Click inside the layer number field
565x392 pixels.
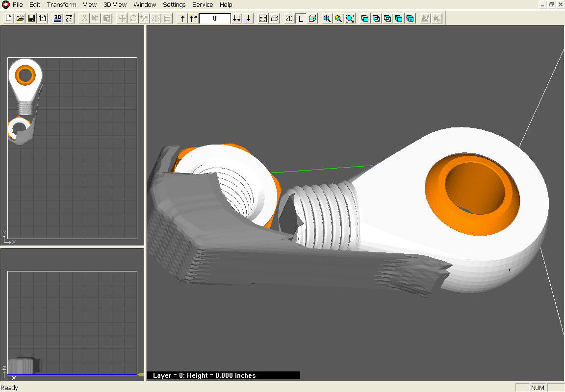pos(214,18)
